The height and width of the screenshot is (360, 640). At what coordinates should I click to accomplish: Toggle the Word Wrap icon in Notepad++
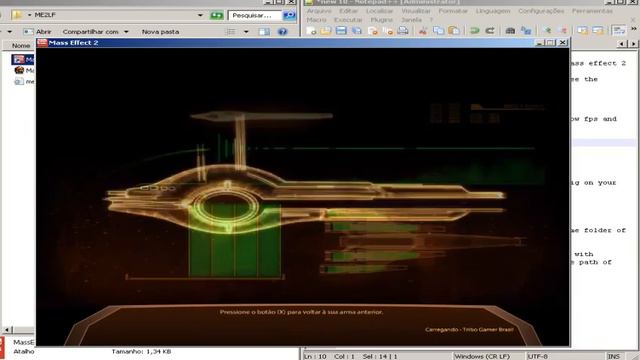tap(619, 31)
